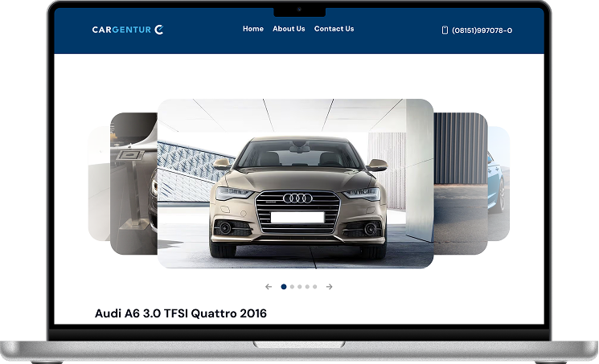Go to the previous slide with left arrow
This screenshot has height=364, width=599.
pos(269,287)
